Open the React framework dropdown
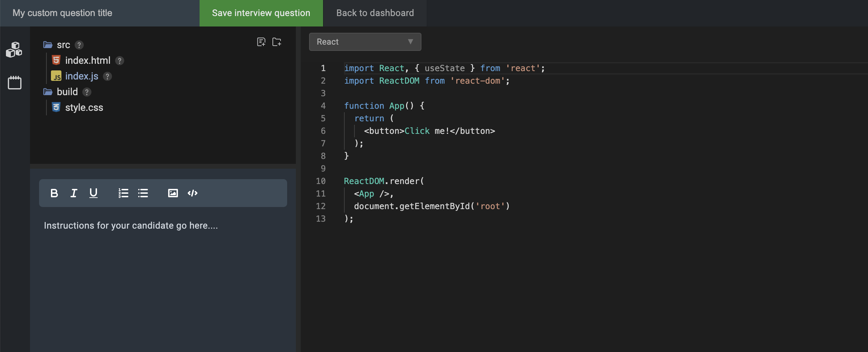The image size is (868, 352). 365,42
